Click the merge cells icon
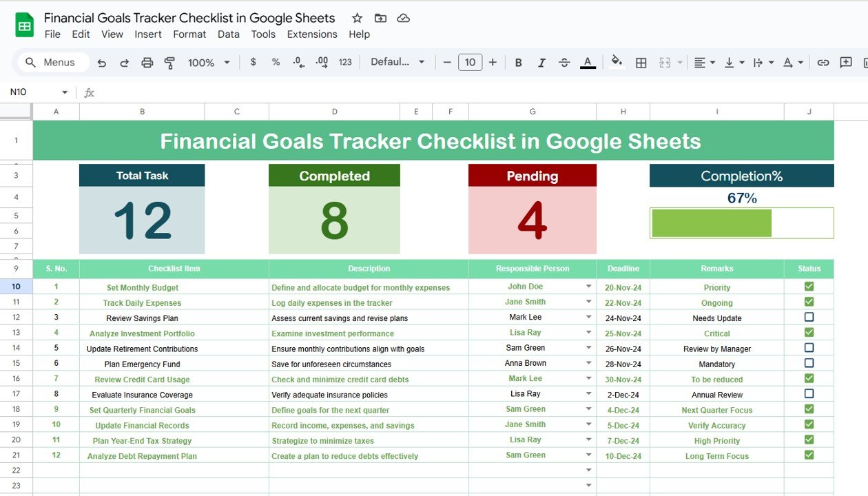This screenshot has width=868, height=496. click(664, 63)
